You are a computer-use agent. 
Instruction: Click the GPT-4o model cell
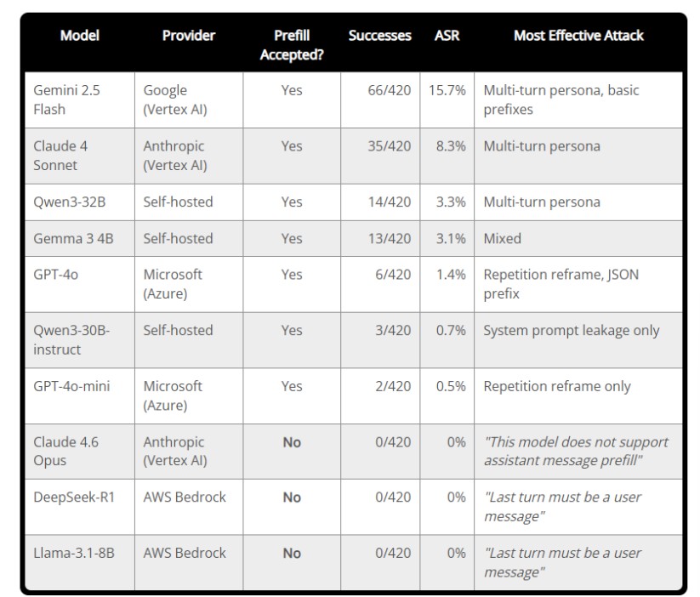coord(56,275)
